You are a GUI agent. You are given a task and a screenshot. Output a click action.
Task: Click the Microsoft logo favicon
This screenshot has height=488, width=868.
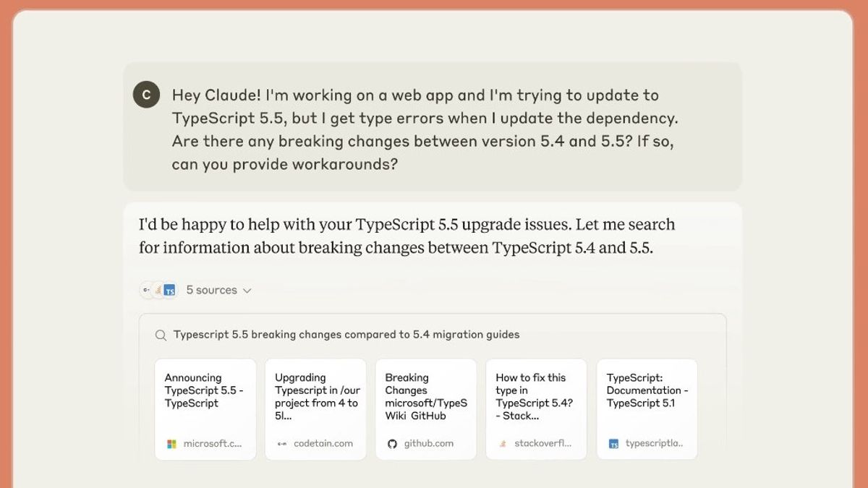point(171,444)
